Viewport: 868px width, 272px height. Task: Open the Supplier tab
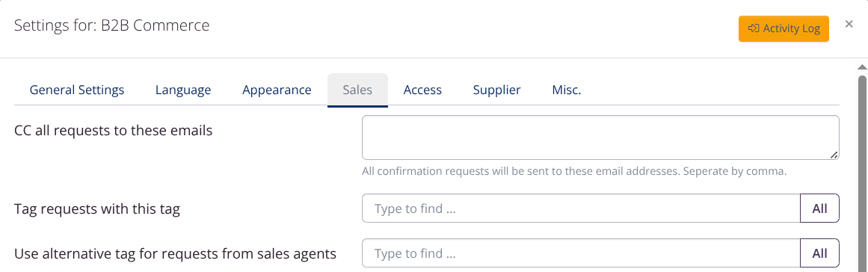coord(496,90)
